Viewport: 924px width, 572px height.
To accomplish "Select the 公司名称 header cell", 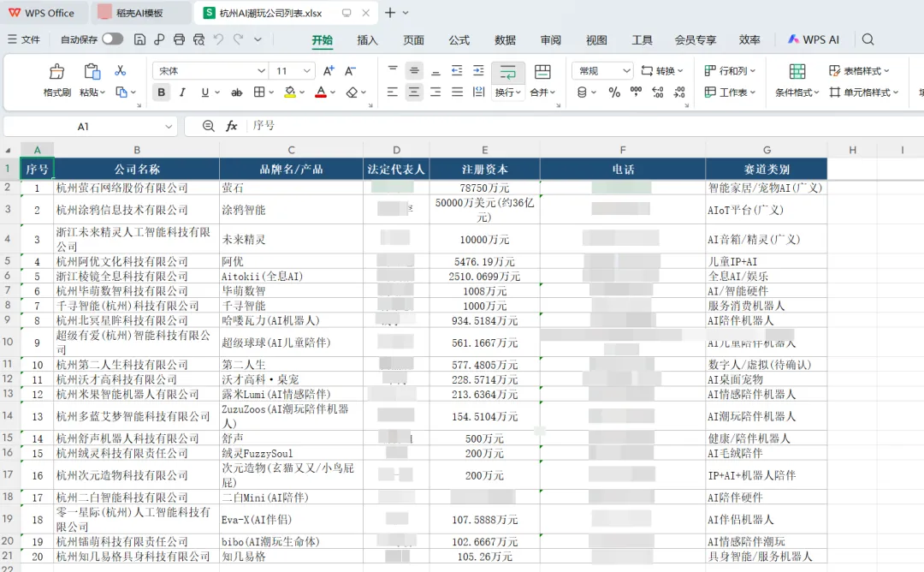I will pos(137,170).
